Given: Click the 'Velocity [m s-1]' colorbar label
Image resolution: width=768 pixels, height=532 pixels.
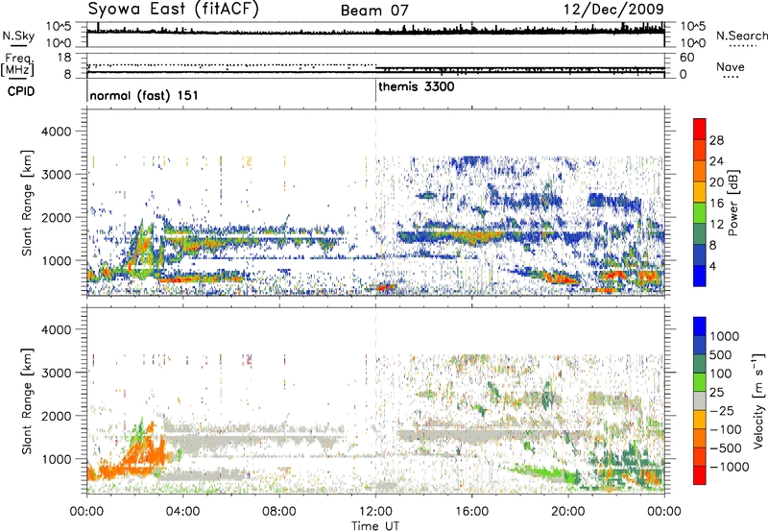Looking at the screenshot, I should pos(758,400).
